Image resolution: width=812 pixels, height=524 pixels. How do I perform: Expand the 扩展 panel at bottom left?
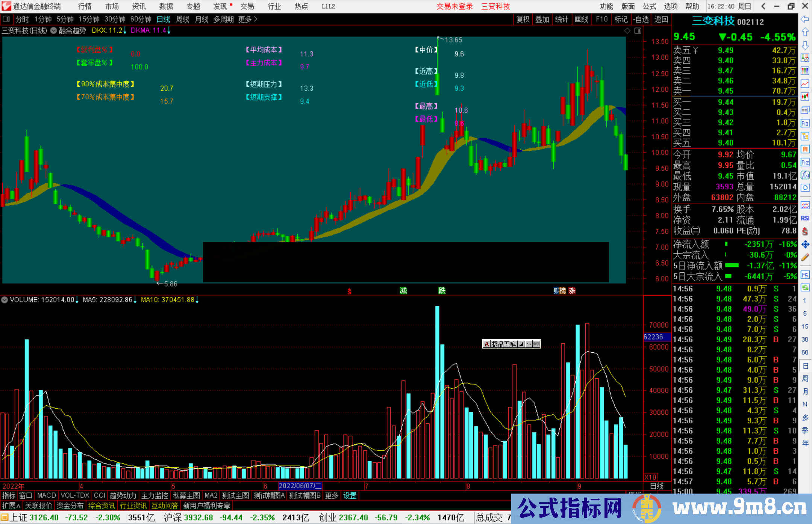11,506
